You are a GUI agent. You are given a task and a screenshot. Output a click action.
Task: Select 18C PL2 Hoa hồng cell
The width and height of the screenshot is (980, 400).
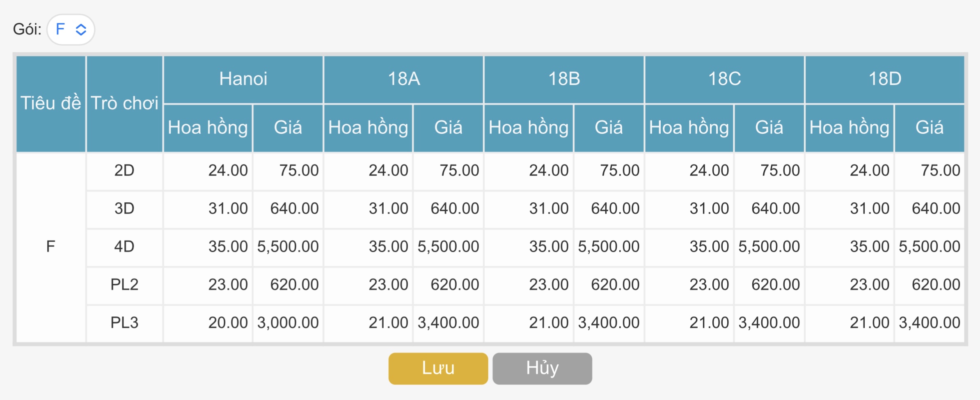tap(689, 285)
